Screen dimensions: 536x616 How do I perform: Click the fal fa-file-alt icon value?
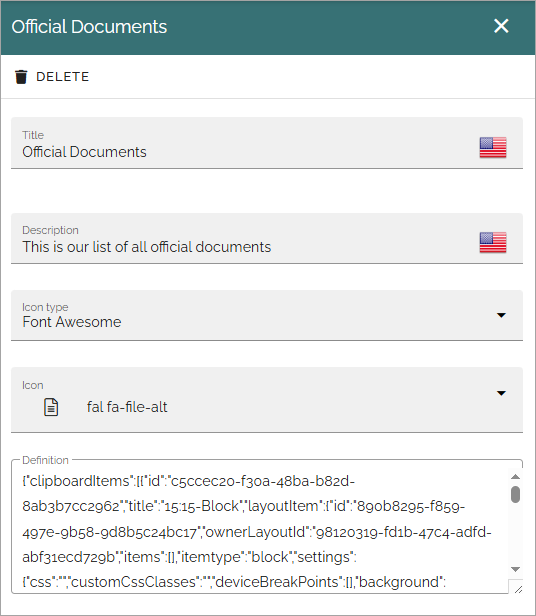(x=127, y=407)
